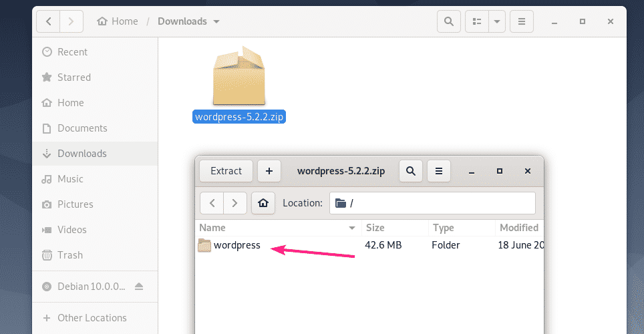The width and height of the screenshot is (644, 334).
Task: Click 18 June modified date cell
Action: coord(520,245)
